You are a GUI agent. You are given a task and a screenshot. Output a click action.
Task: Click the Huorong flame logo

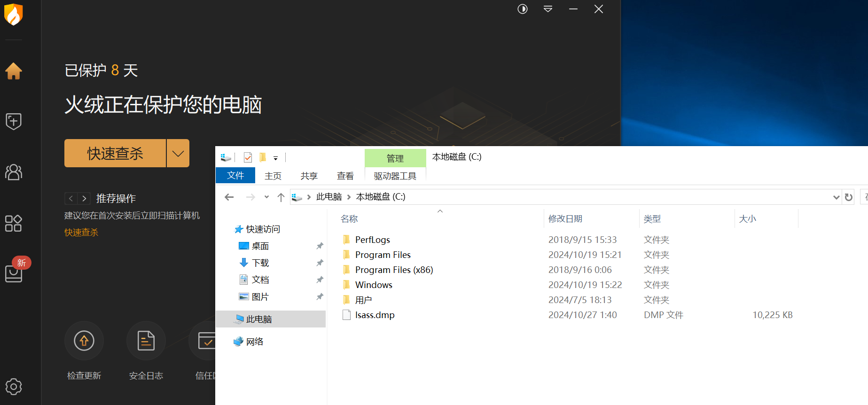click(13, 15)
